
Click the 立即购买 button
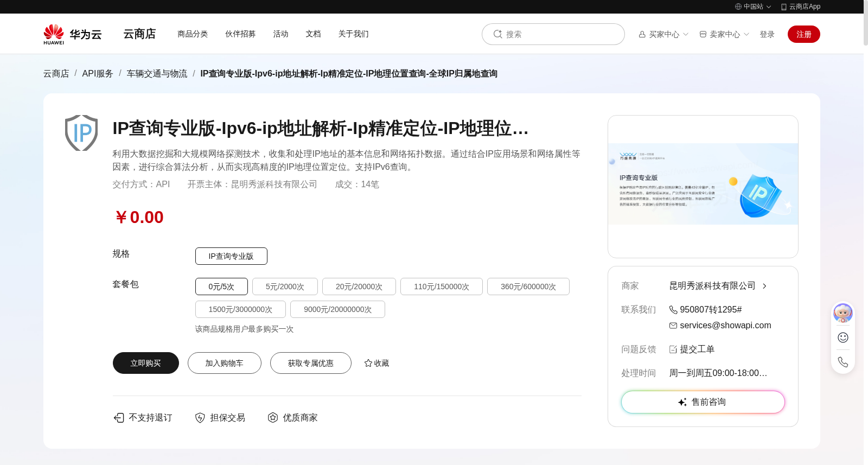pos(146,363)
